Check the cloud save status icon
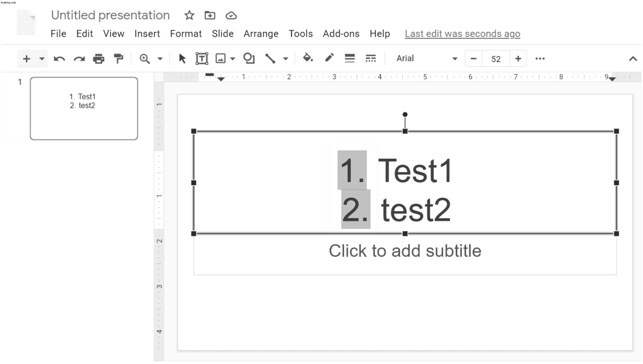Image resolution: width=643 pixels, height=364 pixels. 231,16
